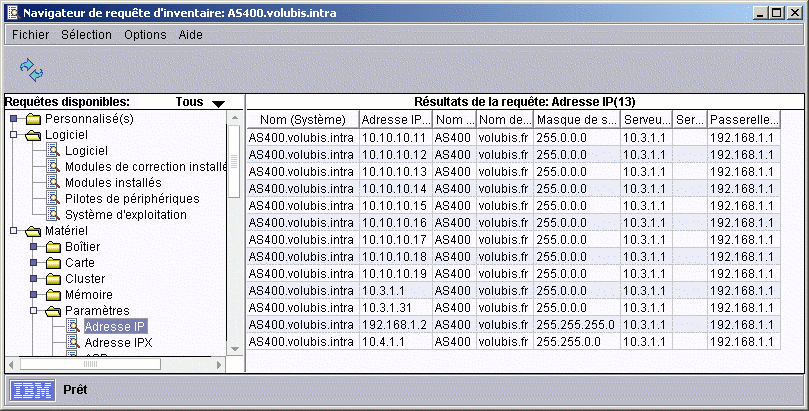Click the Modules installés query icon

(x=53, y=183)
